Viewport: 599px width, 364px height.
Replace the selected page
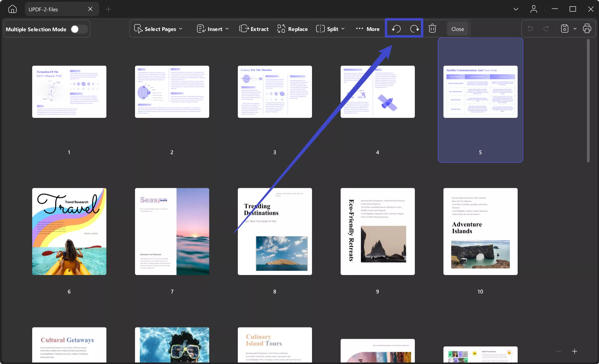coord(293,29)
